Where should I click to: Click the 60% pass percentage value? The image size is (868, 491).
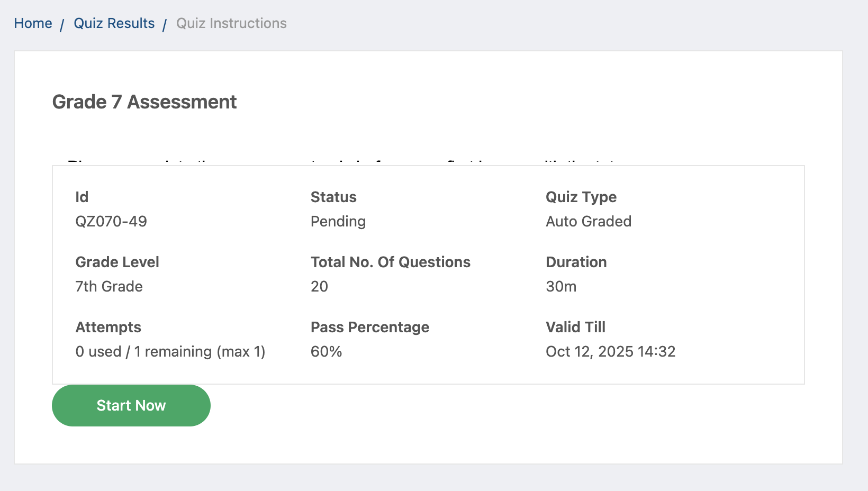point(325,351)
